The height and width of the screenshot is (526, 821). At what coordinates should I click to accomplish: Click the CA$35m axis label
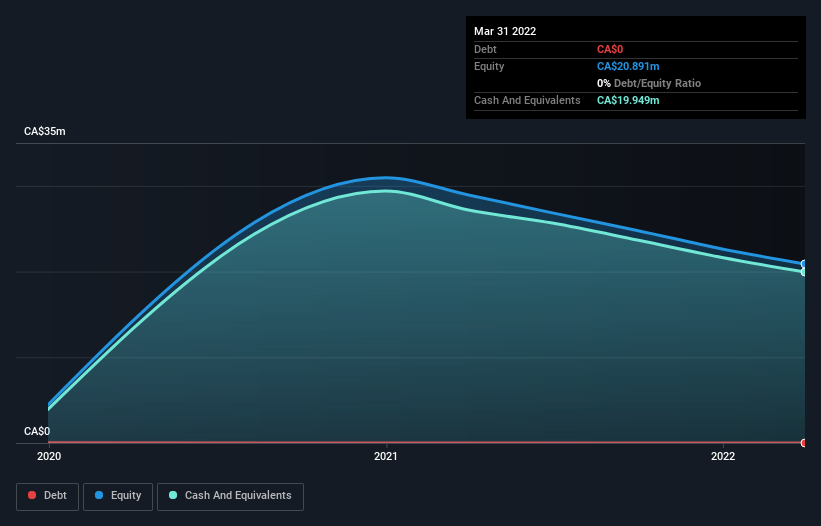click(45, 131)
